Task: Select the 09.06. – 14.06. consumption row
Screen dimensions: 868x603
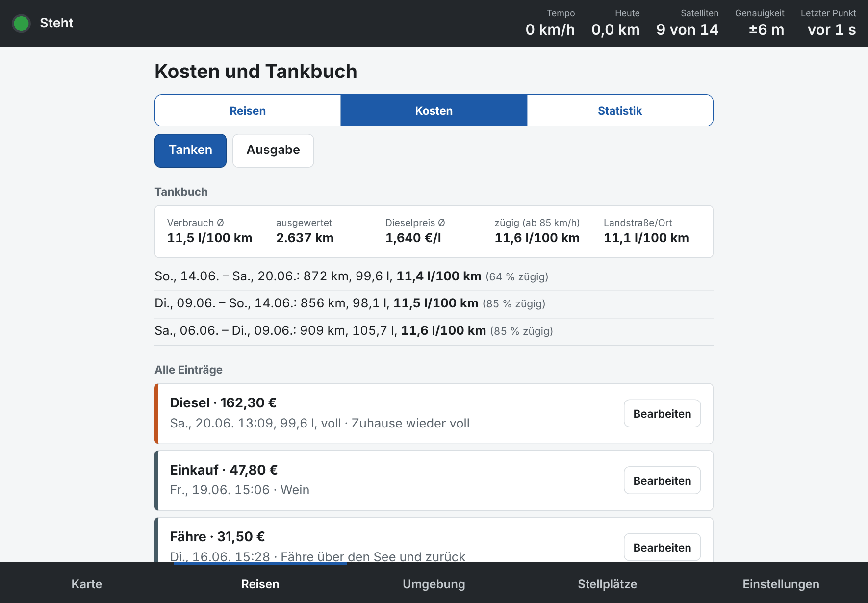Action: [x=434, y=303]
